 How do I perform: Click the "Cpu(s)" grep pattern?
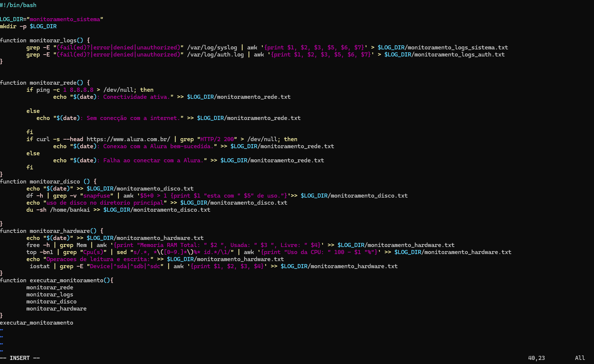[93, 252]
